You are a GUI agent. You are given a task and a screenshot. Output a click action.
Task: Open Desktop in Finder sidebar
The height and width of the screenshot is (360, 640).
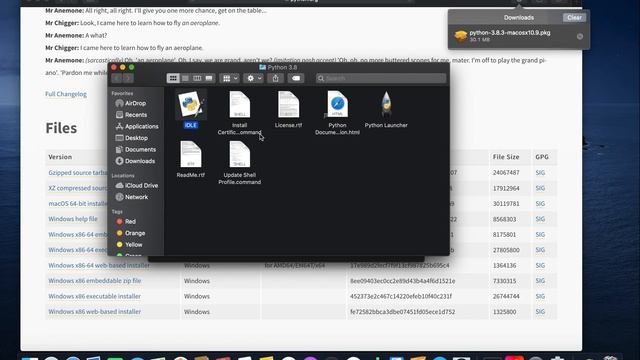pyautogui.click(x=136, y=138)
